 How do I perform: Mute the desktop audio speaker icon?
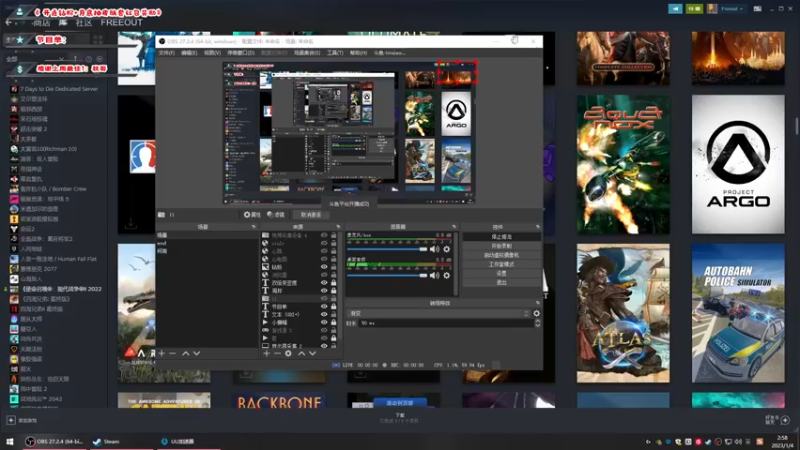click(x=435, y=275)
